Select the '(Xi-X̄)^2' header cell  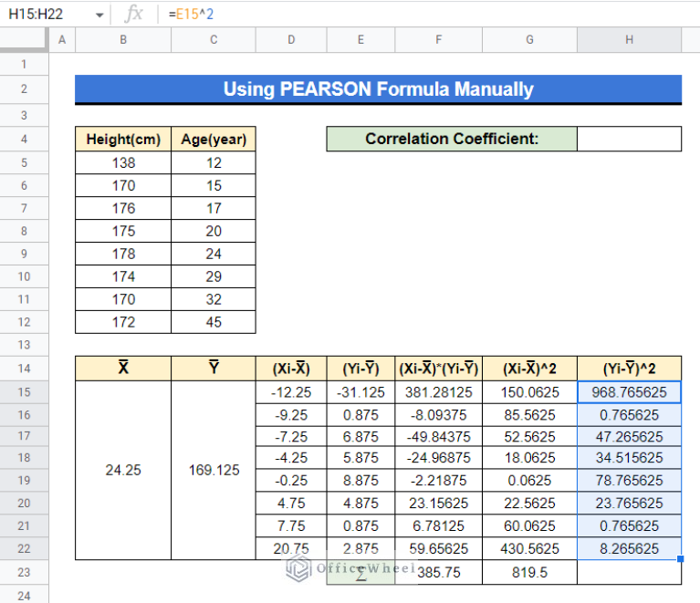coord(529,369)
